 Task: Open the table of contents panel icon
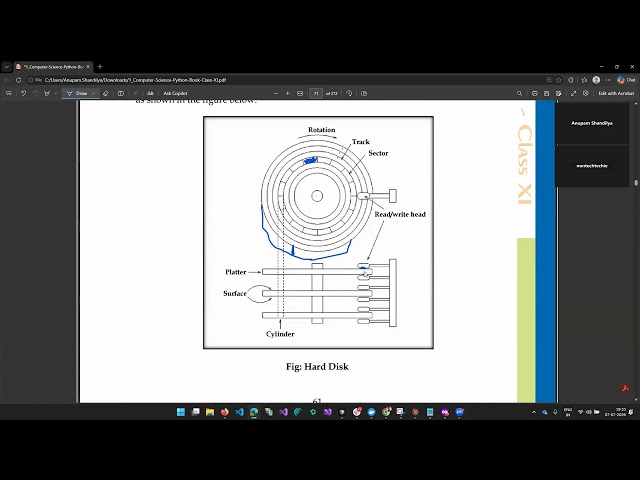9,93
